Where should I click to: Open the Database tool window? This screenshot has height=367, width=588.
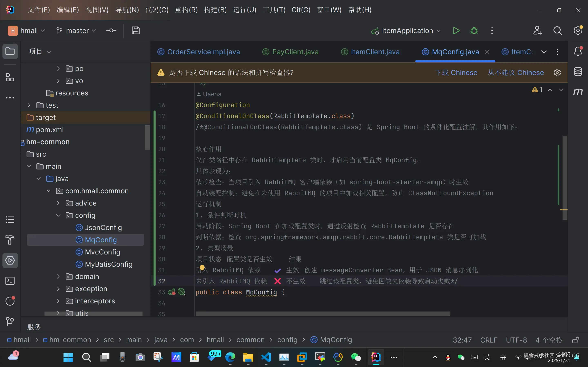click(x=578, y=72)
